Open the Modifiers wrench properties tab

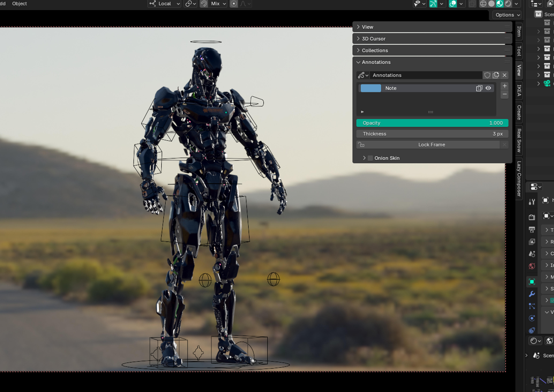(x=532, y=294)
